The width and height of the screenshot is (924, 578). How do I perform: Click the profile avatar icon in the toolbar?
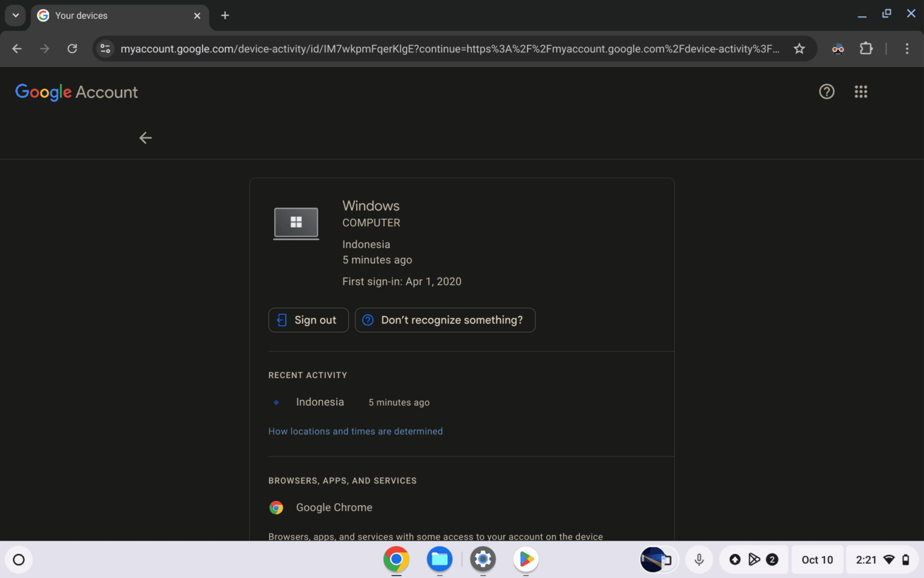click(837, 49)
